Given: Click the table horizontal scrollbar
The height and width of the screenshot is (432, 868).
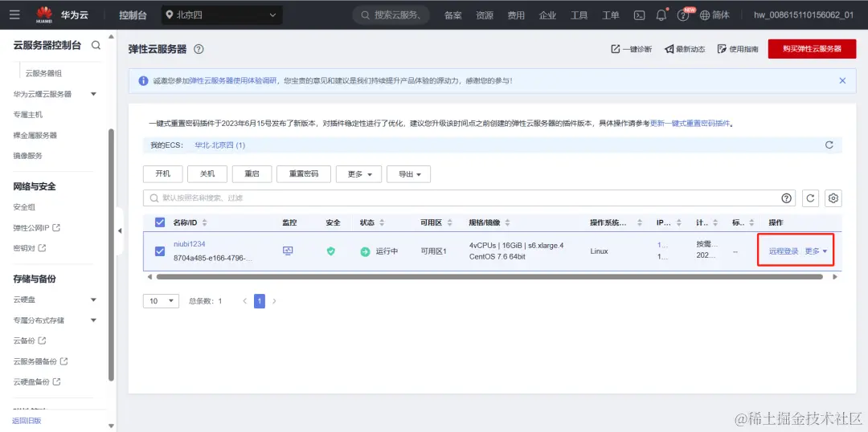Looking at the screenshot, I should point(489,276).
